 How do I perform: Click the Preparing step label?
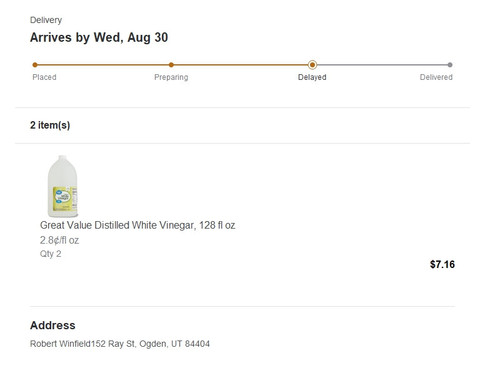click(x=171, y=77)
